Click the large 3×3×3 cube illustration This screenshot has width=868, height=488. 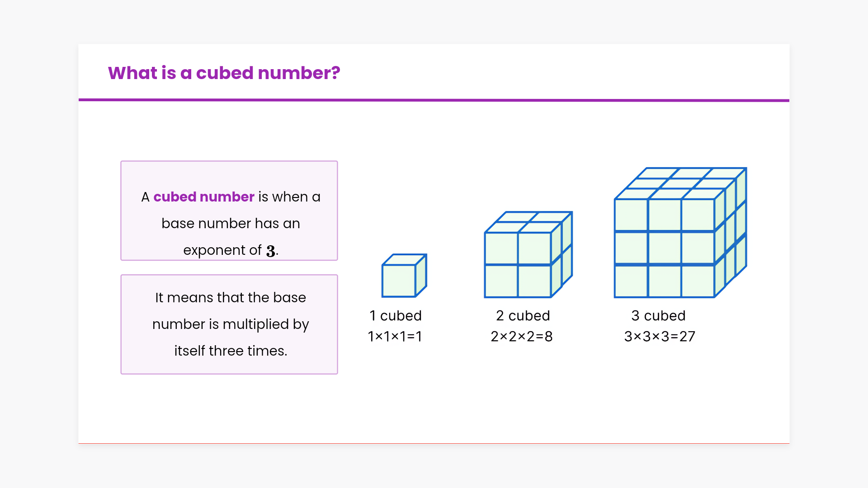click(x=679, y=233)
